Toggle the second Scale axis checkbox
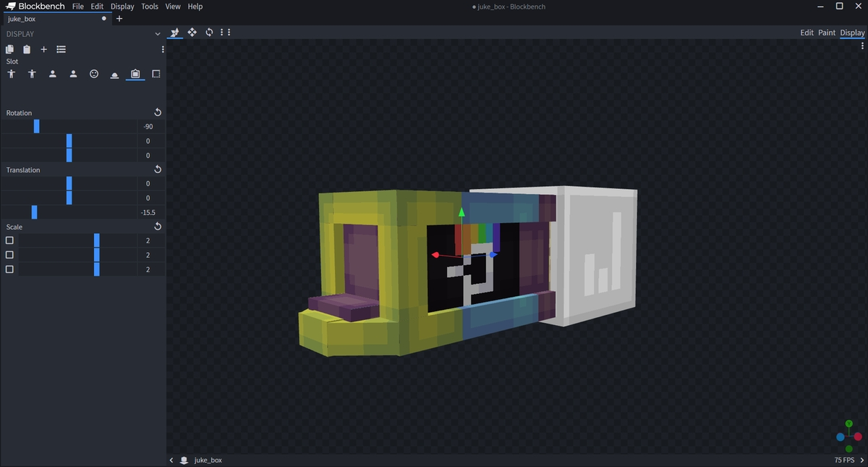 click(x=9, y=255)
